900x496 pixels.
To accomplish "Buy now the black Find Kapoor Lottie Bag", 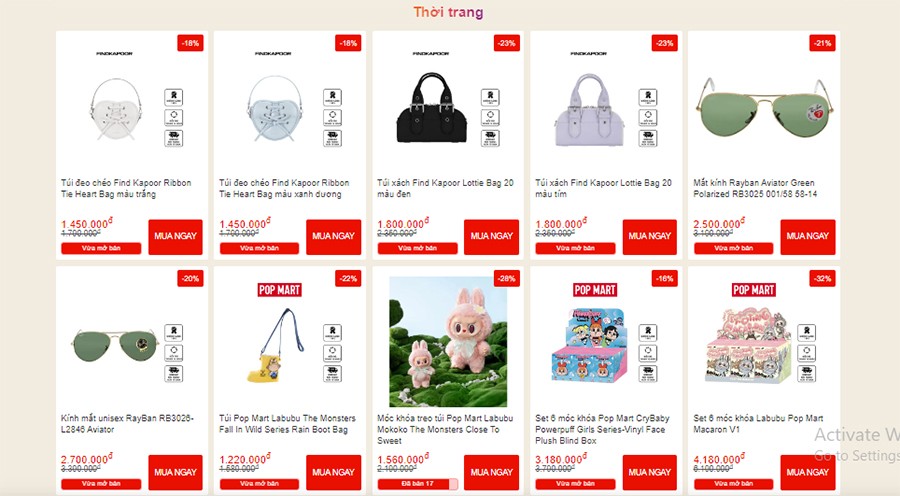I will (x=491, y=237).
